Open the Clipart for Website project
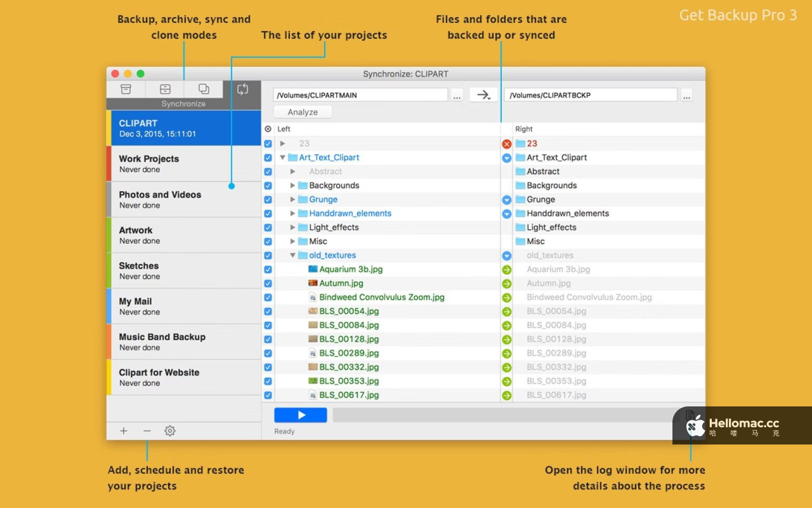This screenshot has height=508, width=812. click(x=184, y=377)
